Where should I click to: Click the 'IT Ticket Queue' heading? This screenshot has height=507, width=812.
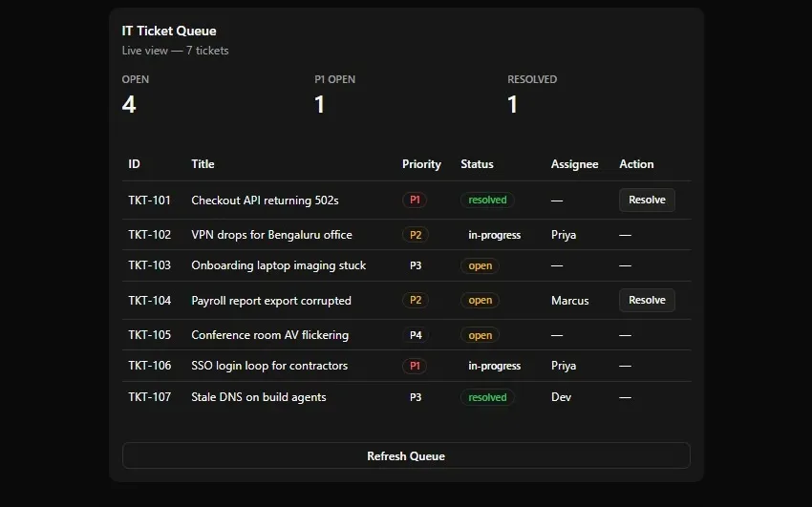[169, 32]
